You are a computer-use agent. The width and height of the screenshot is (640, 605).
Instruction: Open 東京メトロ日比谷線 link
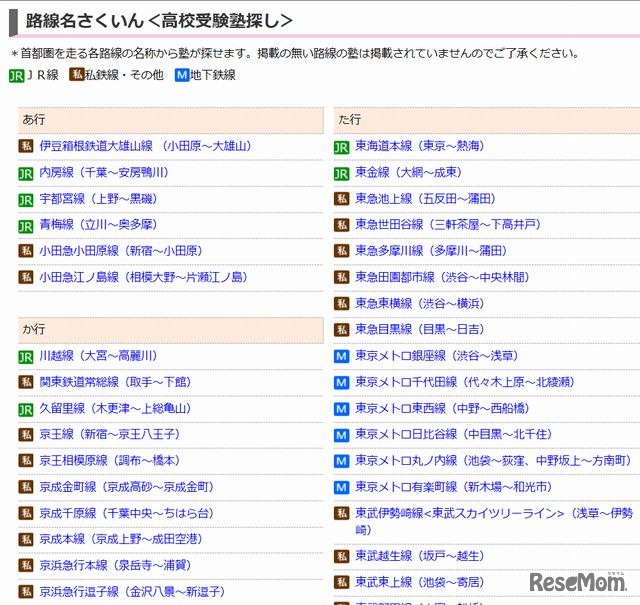pyautogui.click(x=453, y=434)
